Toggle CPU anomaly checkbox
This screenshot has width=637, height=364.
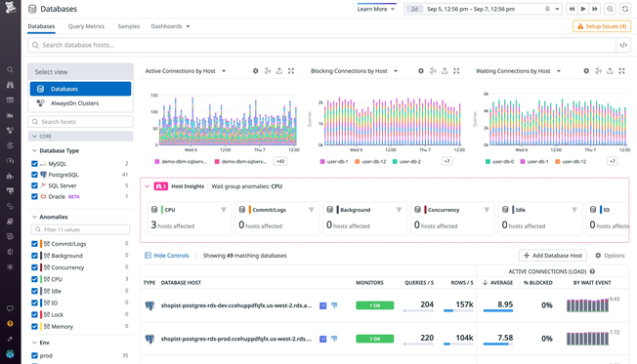pos(34,279)
